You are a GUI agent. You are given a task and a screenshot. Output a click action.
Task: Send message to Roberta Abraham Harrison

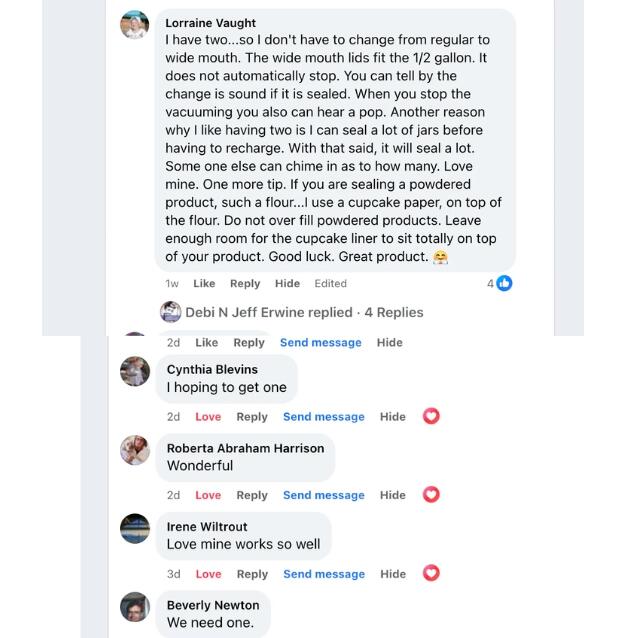point(323,495)
